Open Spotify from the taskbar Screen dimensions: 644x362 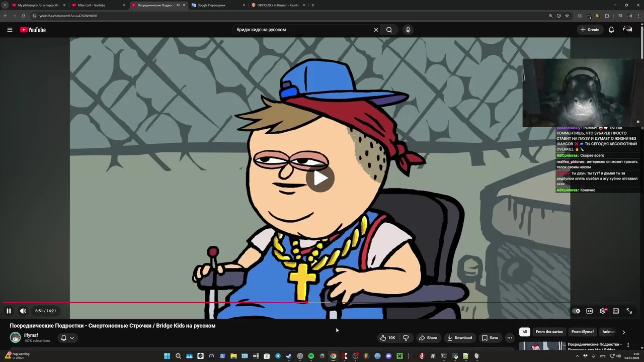(311, 356)
